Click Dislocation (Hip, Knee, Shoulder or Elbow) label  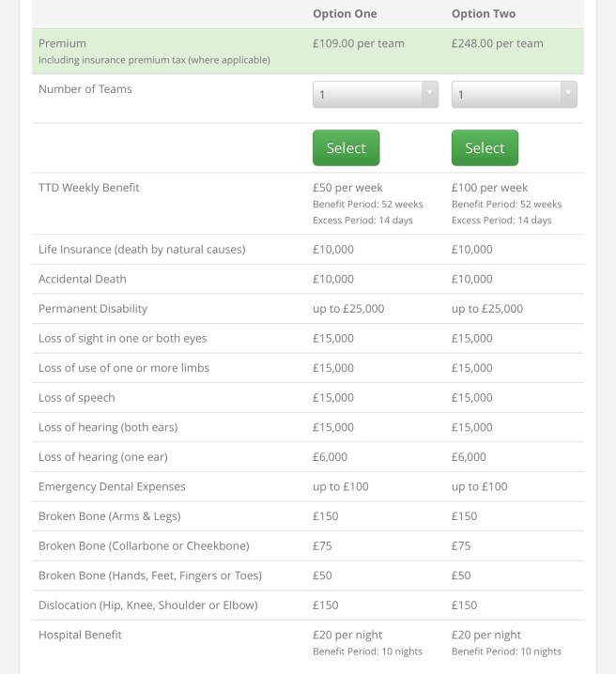[x=147, y=605]
